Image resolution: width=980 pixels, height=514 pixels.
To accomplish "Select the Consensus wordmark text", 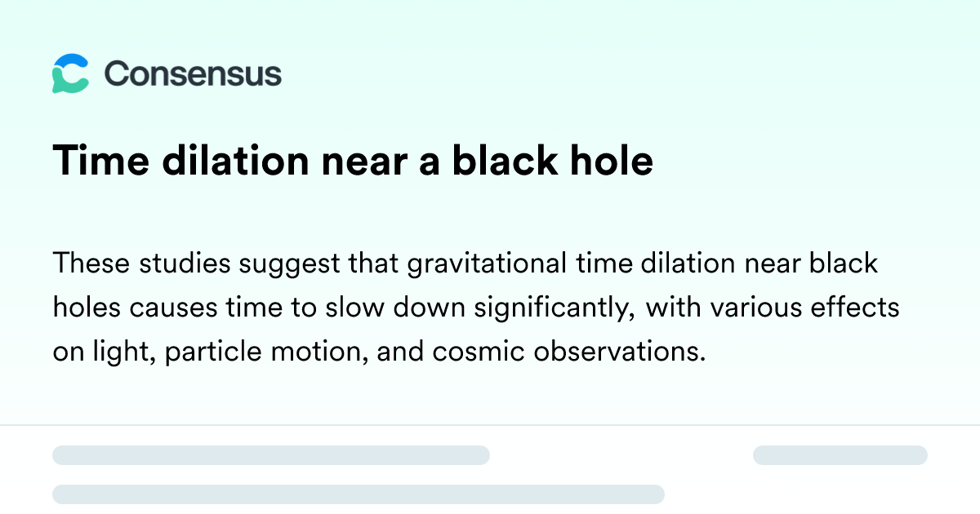I will point(193,74).
